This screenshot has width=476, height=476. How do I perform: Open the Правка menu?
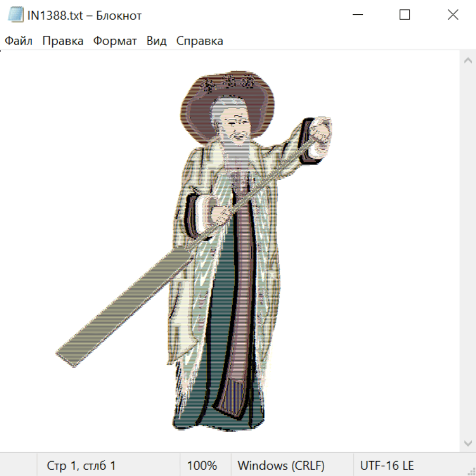[x=63, y=41]
